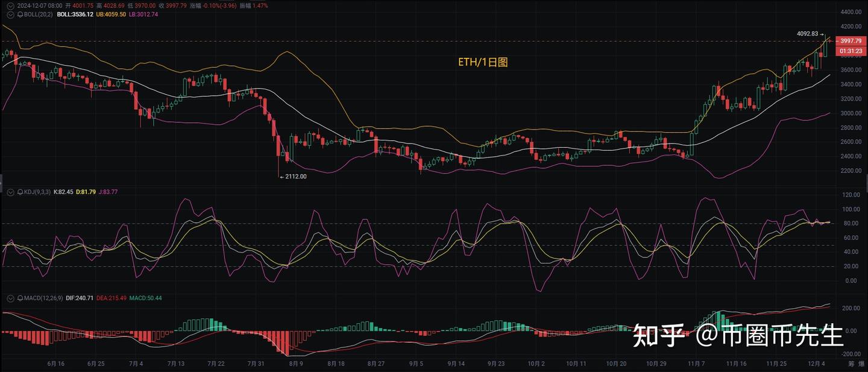Click the -200.00 MACD axis label
868x372 pixels.
click(x=850, y=354)
